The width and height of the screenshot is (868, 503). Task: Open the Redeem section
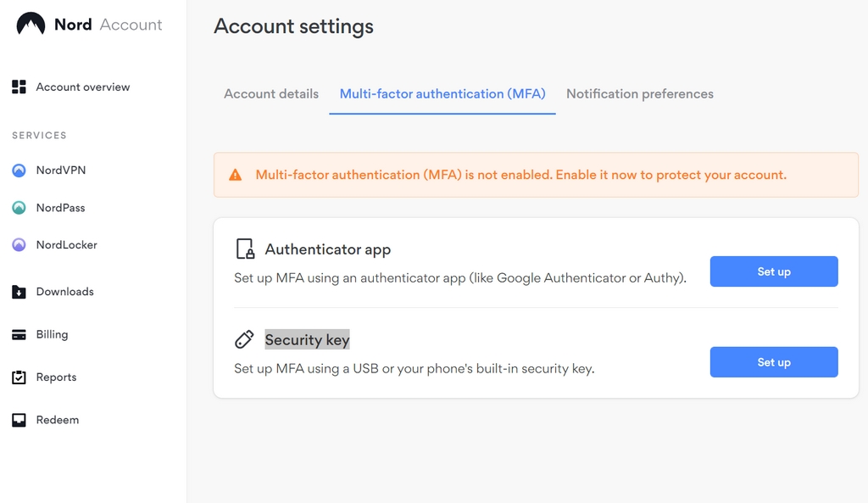click(58, 420)
